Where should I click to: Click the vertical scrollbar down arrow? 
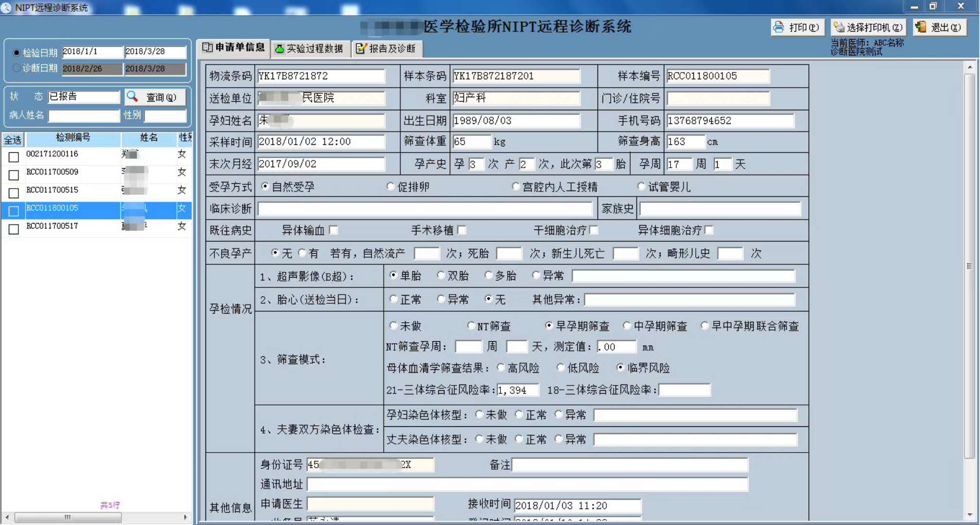click(970, 515)
